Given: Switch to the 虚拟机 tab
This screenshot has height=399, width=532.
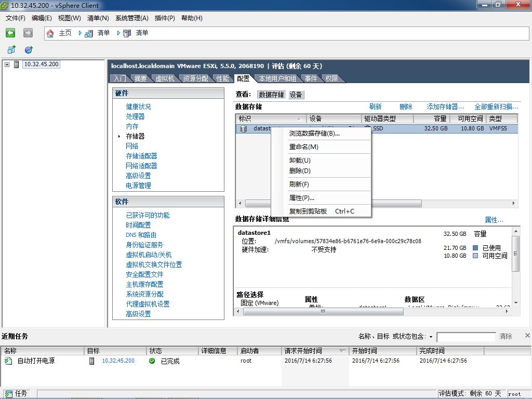Looking at the screenshot, I should (x=165, y=78).
